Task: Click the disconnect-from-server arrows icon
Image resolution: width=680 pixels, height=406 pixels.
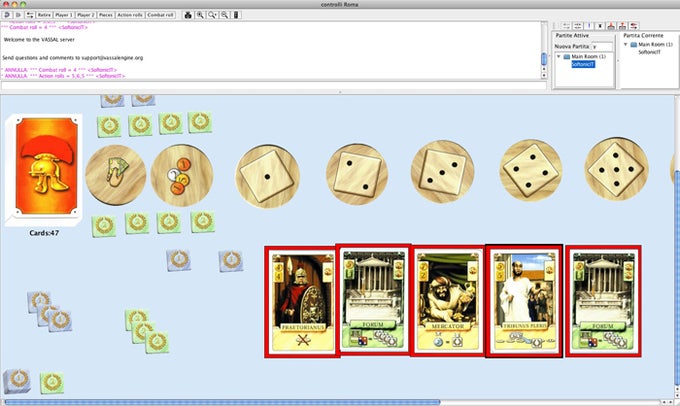Action: click(577, 26)
